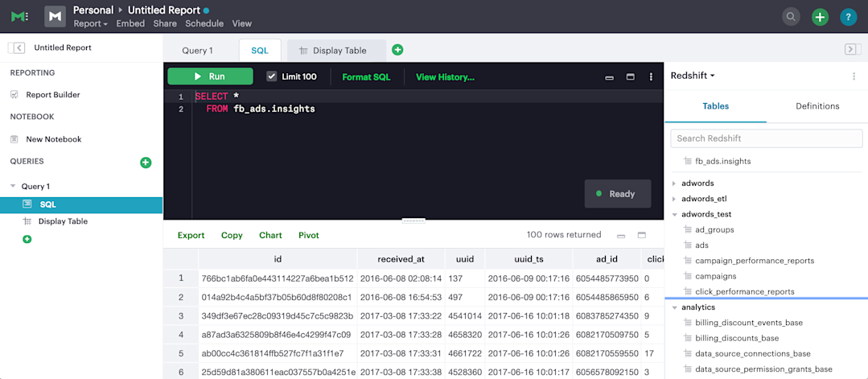
Task: Open the search magnifier icon
Action: pos(791,17)
